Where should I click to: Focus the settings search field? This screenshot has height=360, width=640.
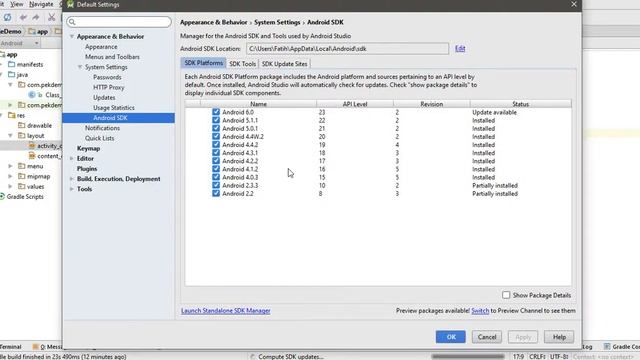click(x=119, y=22)
